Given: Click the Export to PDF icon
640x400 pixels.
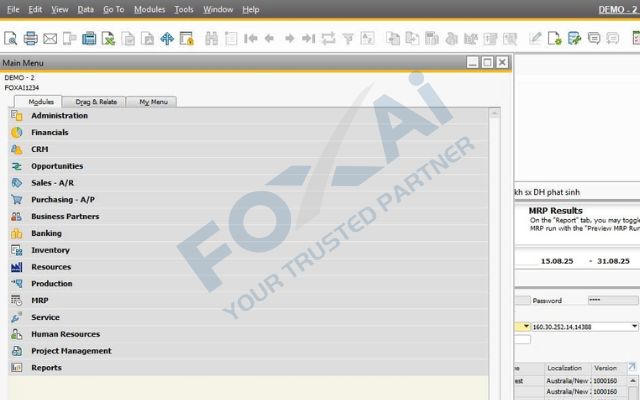Looking at the screenshot, I should [x=147, y=39].
